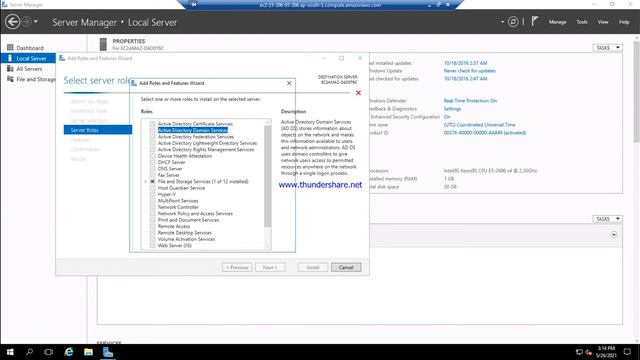The width and height of the screenshot is (640, 360).
Task: Select Network Policy and Access Services
Action: [195, 213]
